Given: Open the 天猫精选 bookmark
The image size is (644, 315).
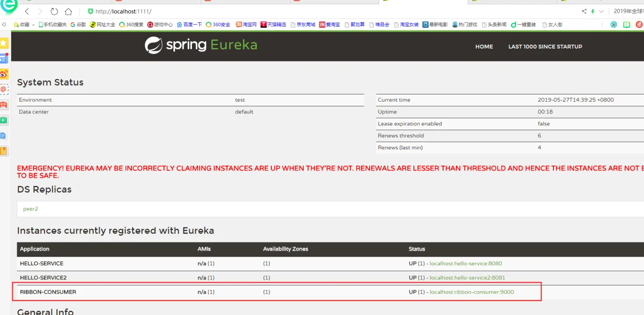Looking at the screenshot, I should point(273,24).
